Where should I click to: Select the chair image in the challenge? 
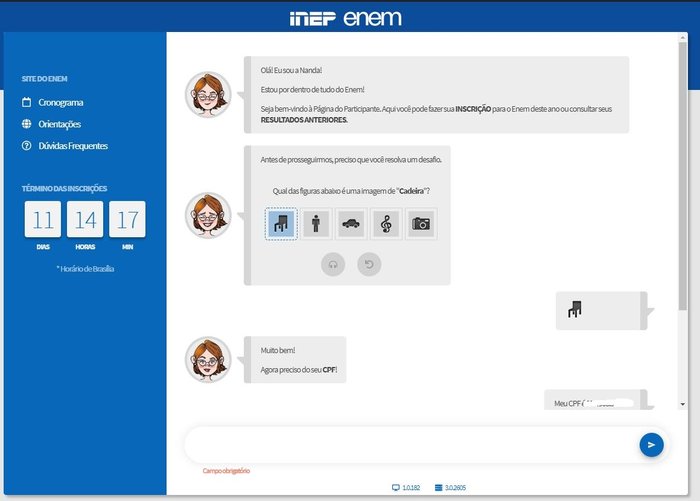[x=281, y=224]
